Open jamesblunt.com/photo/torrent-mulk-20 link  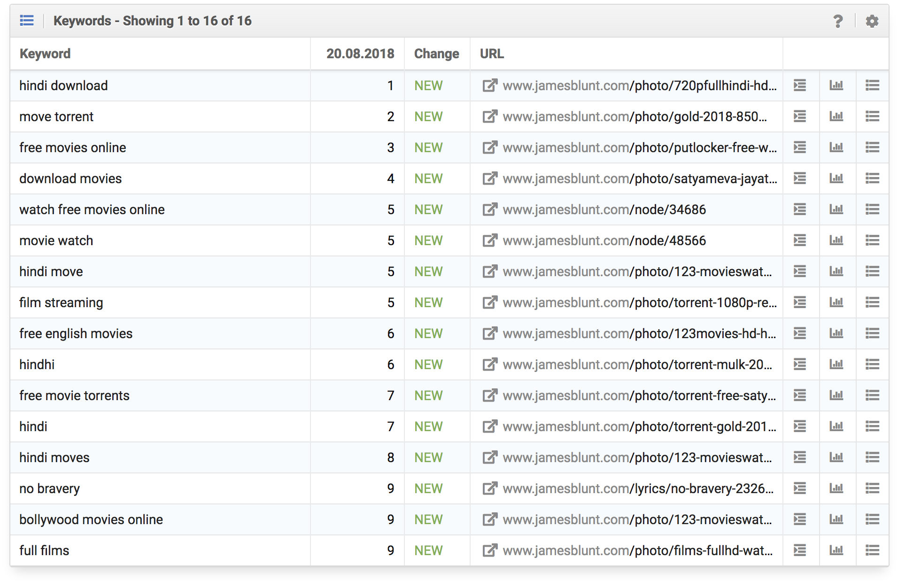[637, 364]
